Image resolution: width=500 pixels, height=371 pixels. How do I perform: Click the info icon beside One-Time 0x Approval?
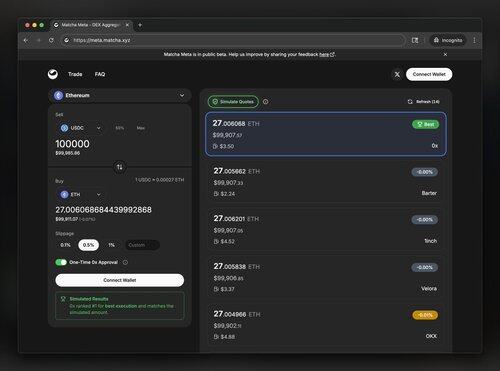coord(125,262)
